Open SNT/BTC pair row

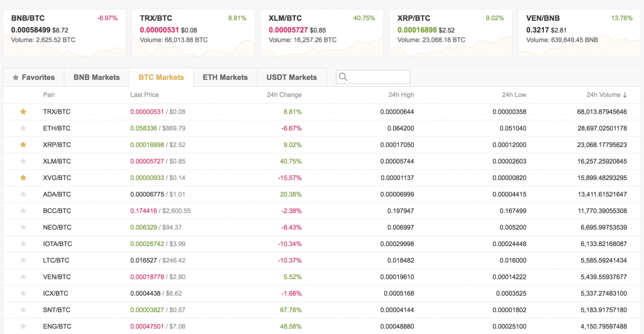pyautogui.click(x=322, y=309)
